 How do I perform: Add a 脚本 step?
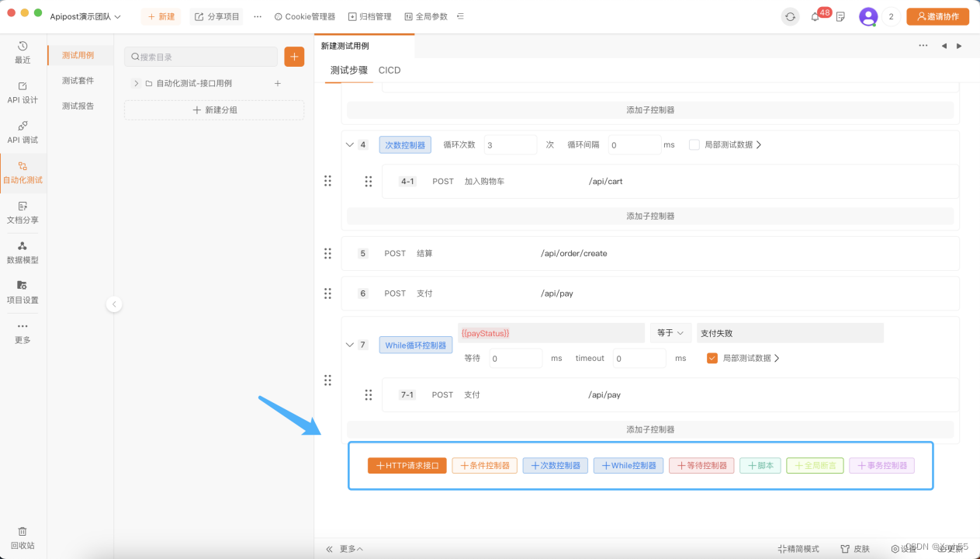[x=760, y=465]
